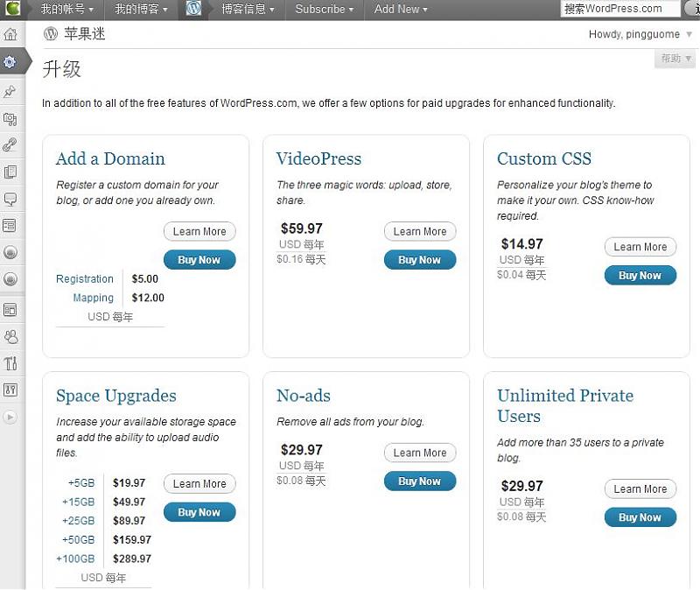The height and width of the screenshot is (590, 700).
Task: Open Links chain icon in sidebar
Action: point(10,144)
